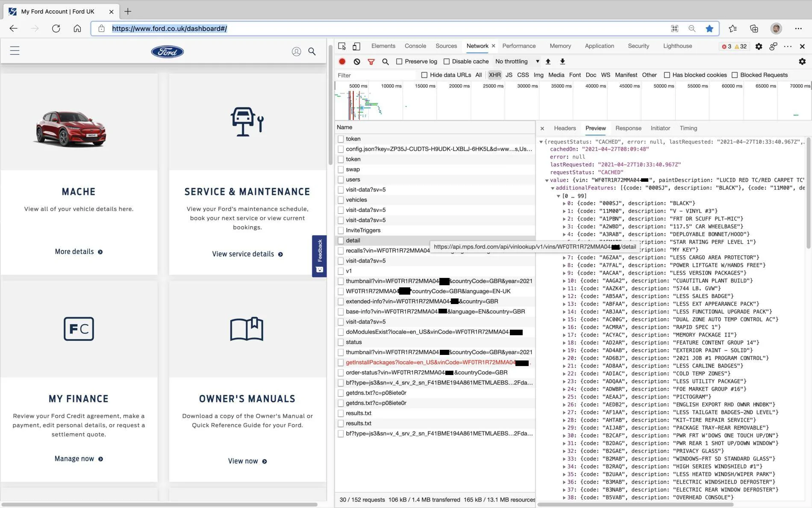
Task: Activate the DevTools inspect element tool
Action: [342, 46]
